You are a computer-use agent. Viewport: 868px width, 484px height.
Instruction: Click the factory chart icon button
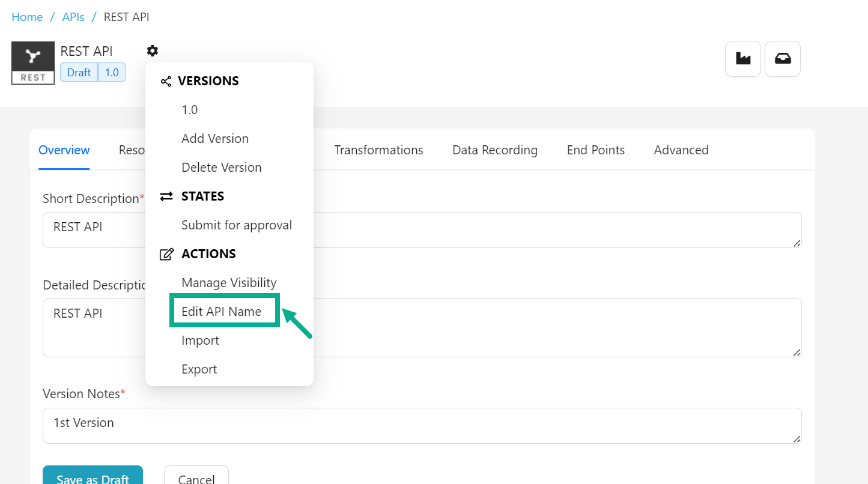point(743,59)
